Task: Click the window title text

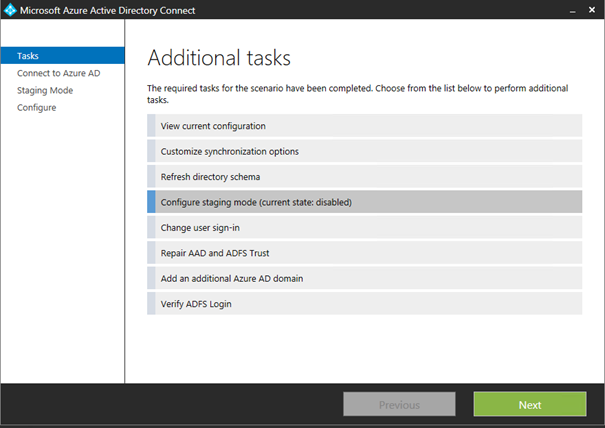Action: pyautogui.click(x=107, y=10)
